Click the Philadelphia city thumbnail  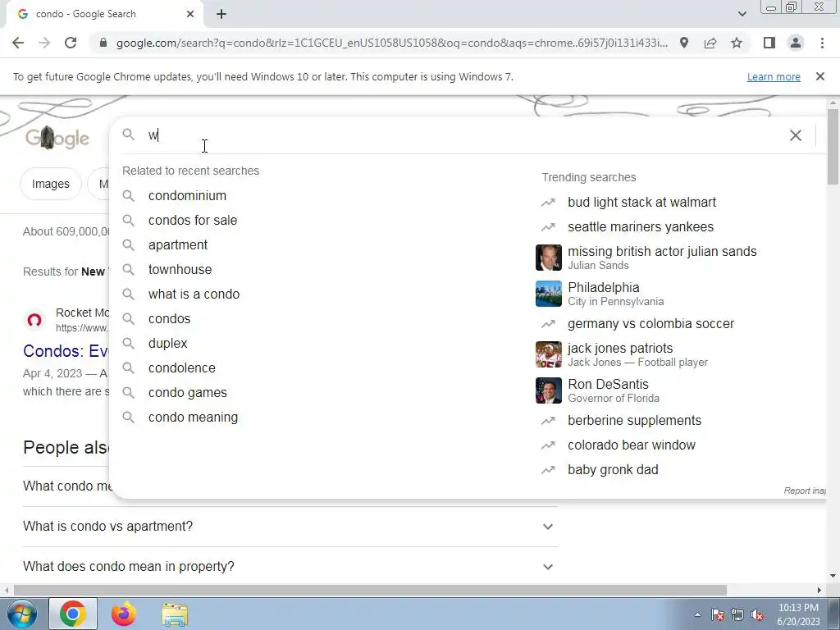pyautogui.click(x=549, y=294)
